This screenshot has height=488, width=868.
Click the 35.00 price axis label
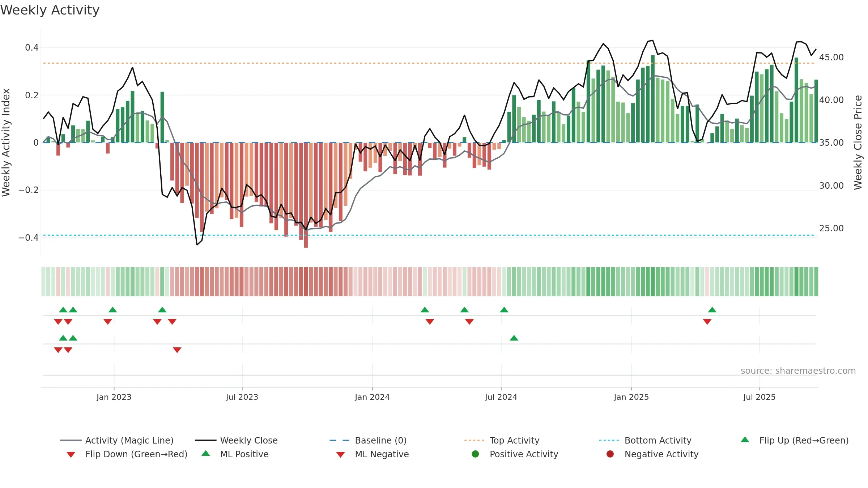831,142
